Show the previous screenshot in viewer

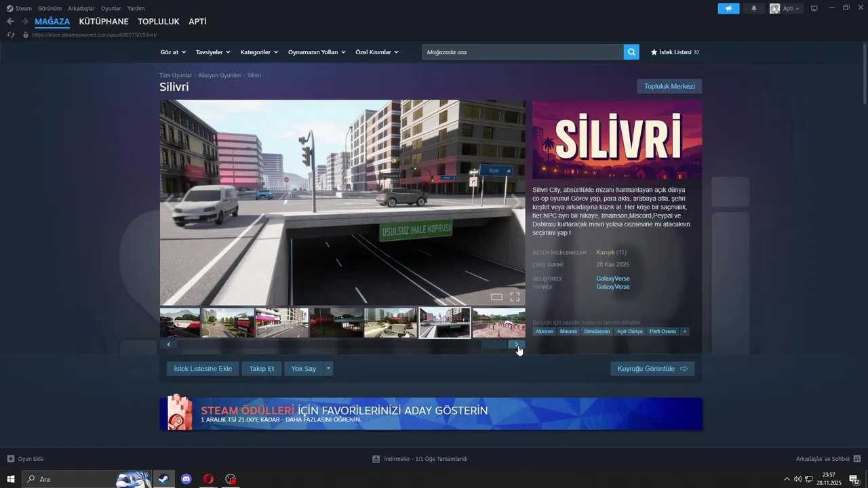tap(169, 203)
